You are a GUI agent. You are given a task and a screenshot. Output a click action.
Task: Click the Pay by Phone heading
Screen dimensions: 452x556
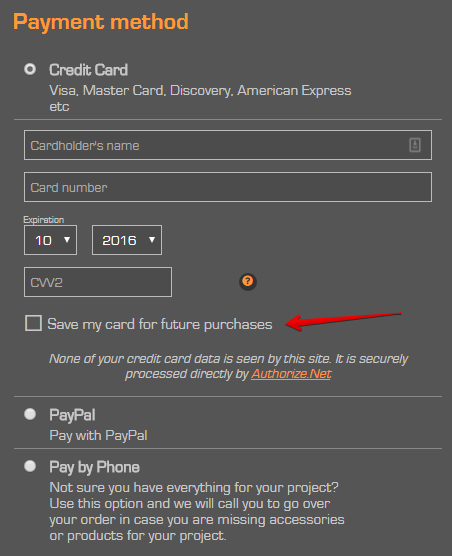click(x=94, y=467)
